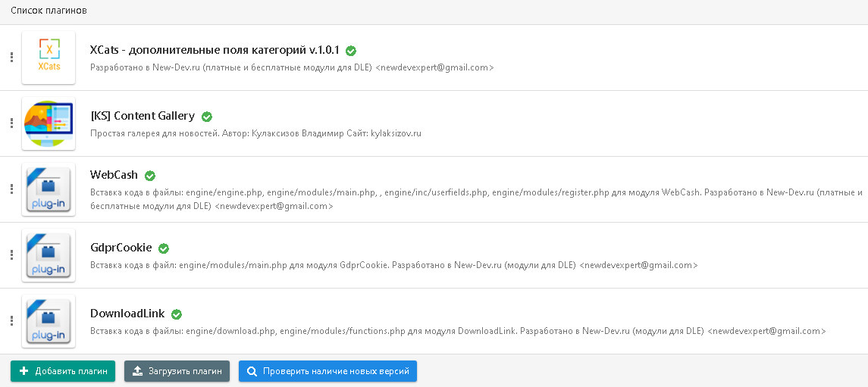Toggle the green status check next to Content Gallery
The width and height of the screenshot is (868, 387).
click(207, 117)
